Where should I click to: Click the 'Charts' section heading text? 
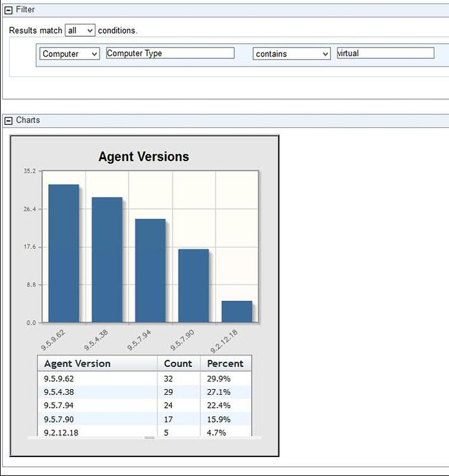tap(28, 120)
